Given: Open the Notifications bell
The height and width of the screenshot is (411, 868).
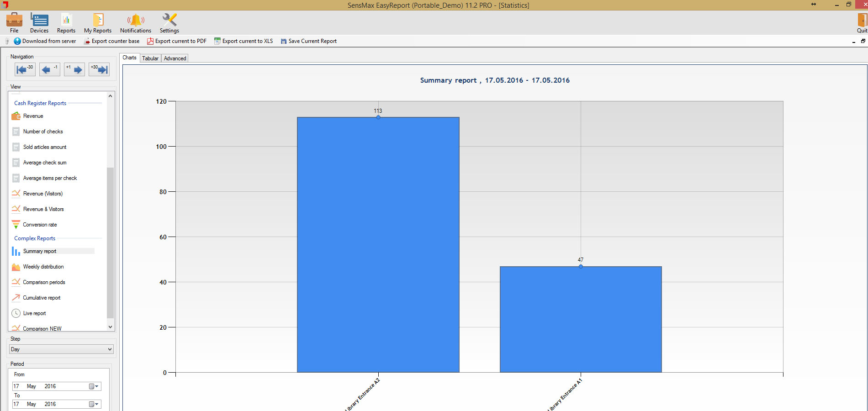Looking at the screenshot, I should click(136, 23).
